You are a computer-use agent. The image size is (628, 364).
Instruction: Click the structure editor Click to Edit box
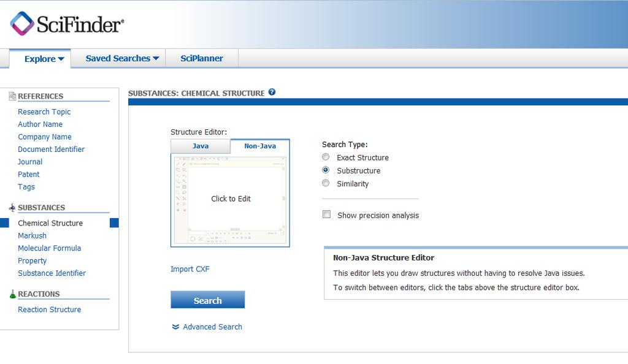coord(231,200)
